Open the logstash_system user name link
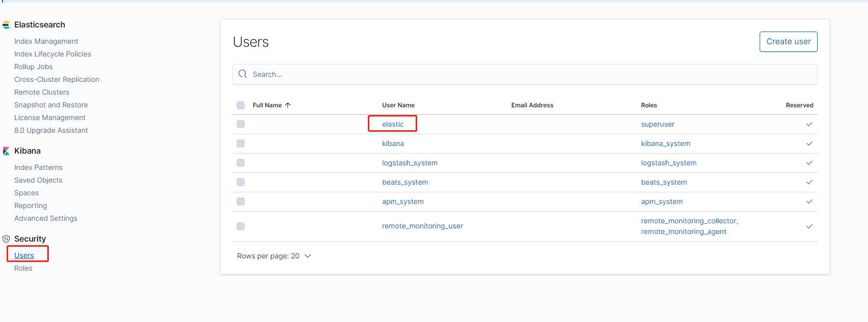 [x=410, y=163]
